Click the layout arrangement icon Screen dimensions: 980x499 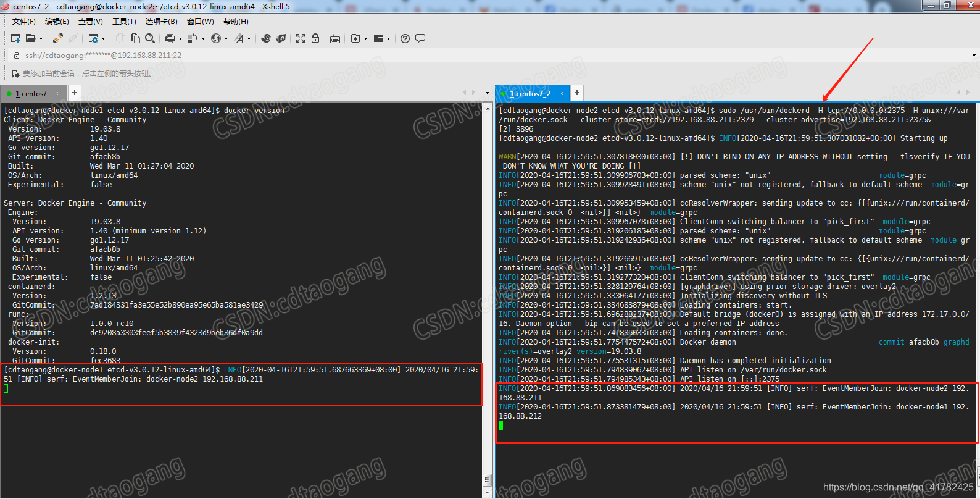[x=378, y=38]
